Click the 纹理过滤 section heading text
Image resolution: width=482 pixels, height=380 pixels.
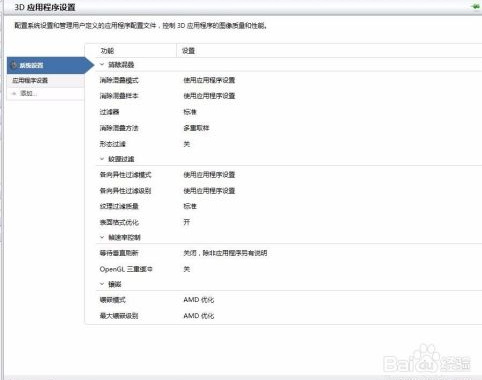click(121, 159)
